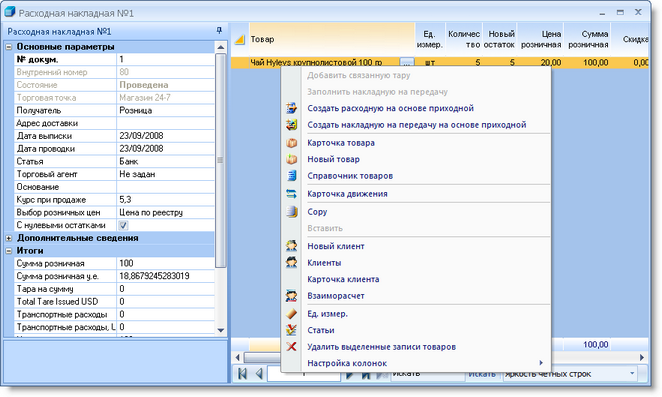Click the Взаиморасчет icon
The image size is (662, 397).
pos(291,296)
